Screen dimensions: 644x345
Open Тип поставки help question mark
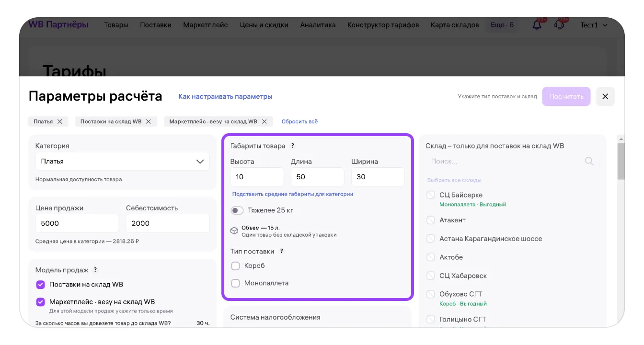pyautogui.click(x=282, y=251)
